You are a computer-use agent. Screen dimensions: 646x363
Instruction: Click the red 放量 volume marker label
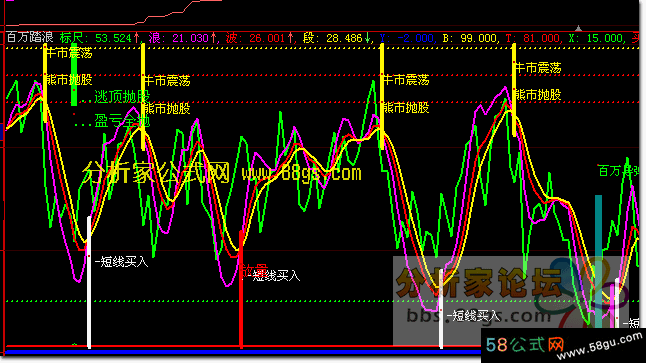[x=255, y=271]
